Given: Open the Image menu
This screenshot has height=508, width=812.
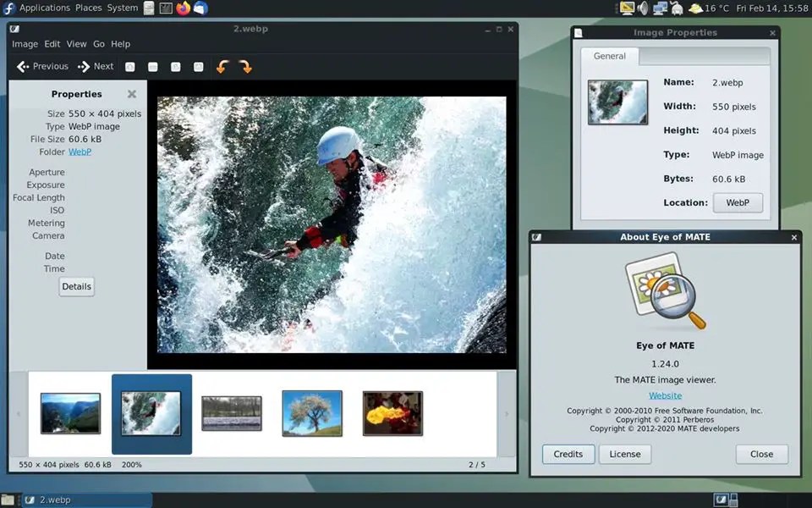Looking at the screenshot, I should [25, 43].
